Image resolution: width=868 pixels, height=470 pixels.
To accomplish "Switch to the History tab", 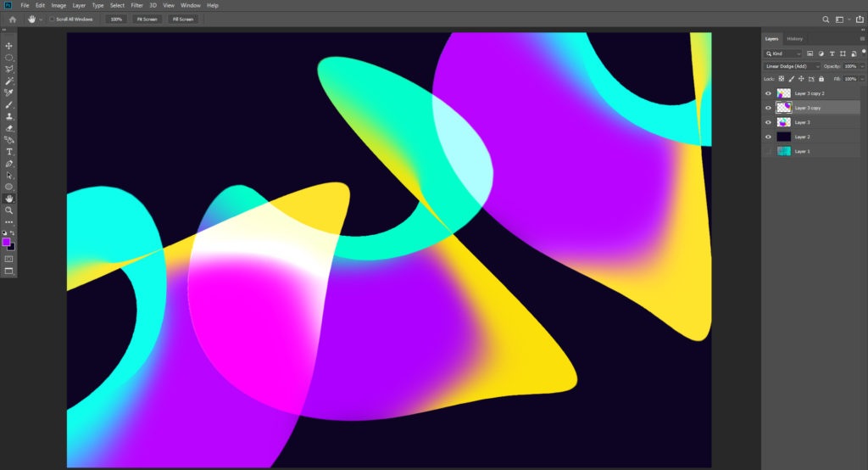I will pyautogui.click(x=794, y=39).
